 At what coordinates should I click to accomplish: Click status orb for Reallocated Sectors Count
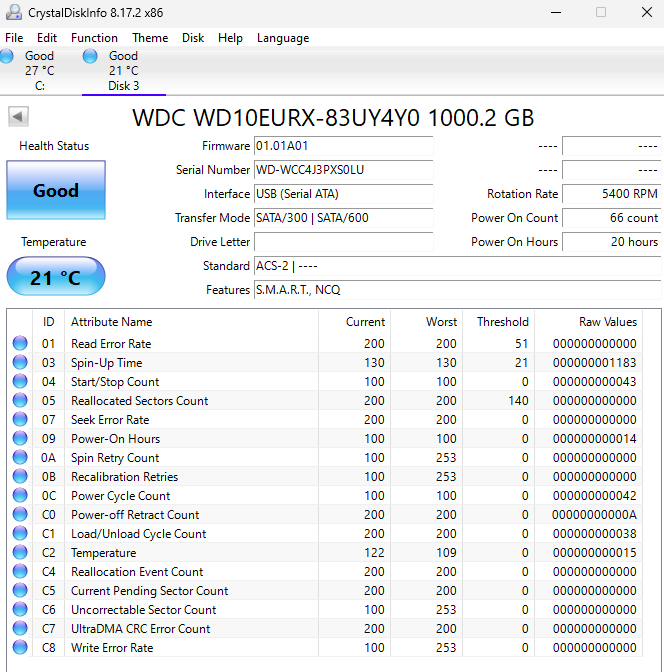coord(20,400)
